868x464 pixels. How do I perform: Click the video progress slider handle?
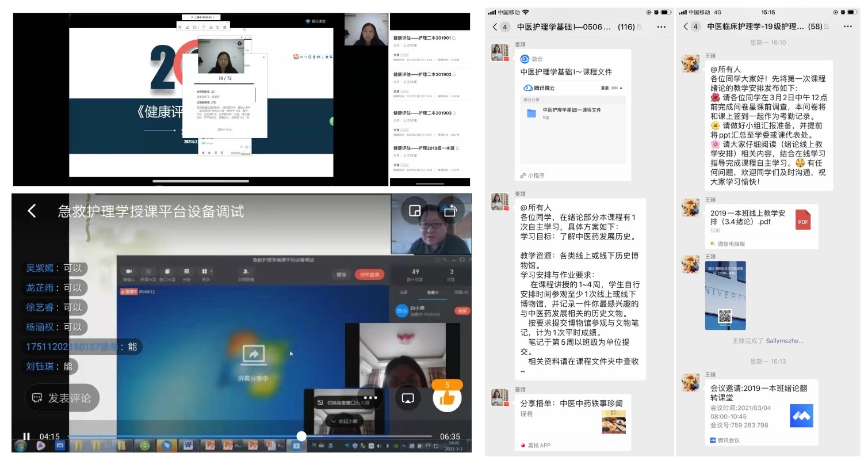point(301,436)
